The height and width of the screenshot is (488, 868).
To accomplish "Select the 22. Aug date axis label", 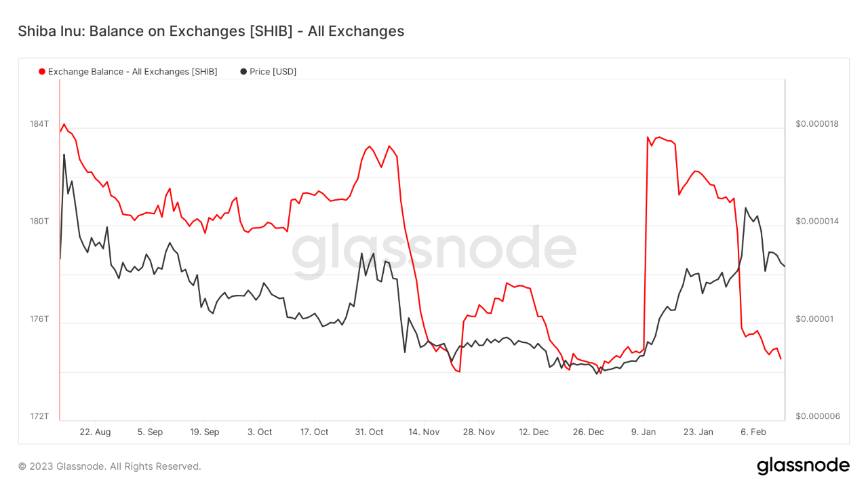I will 95,432.
